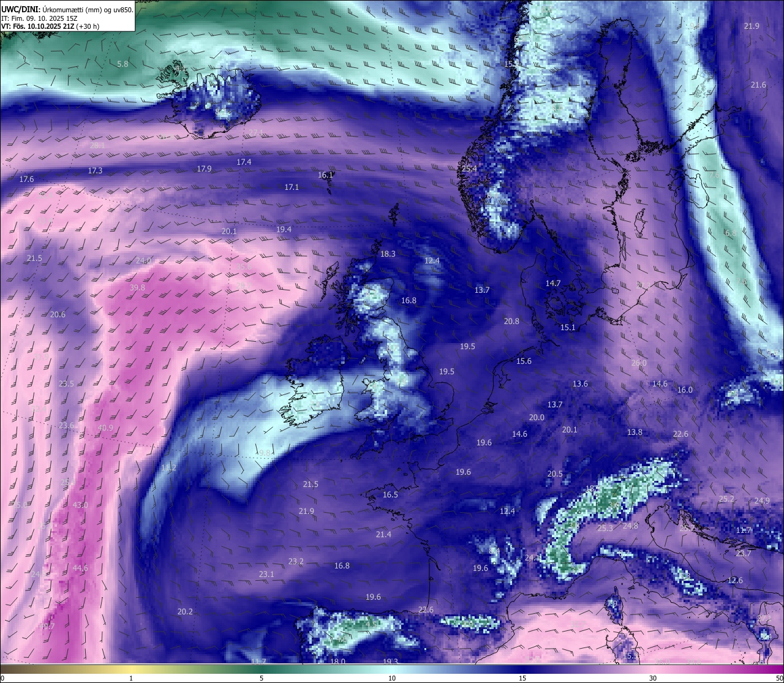Click the 17.9 value on the map
This screenshot has width=784, height=683.
click(204, 168)
